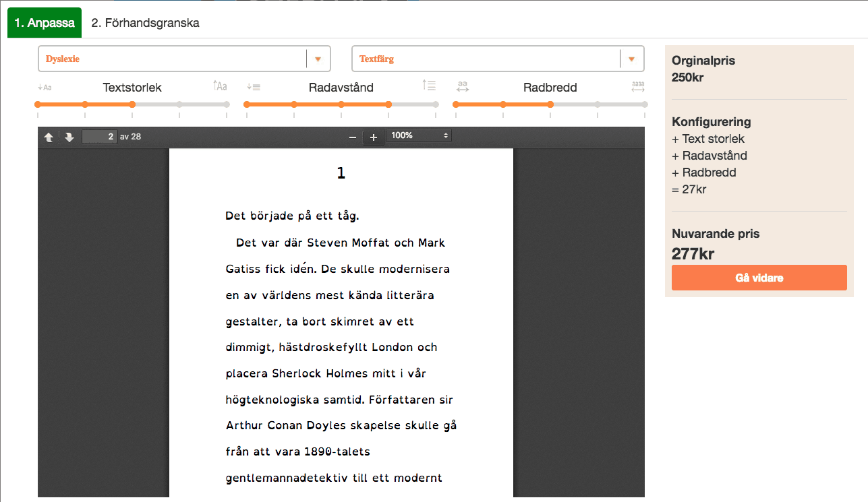Viewport: 868px width, 502px height.
Task: Open the Dyslexie font dropdown
Action: (x=184, y=59)
